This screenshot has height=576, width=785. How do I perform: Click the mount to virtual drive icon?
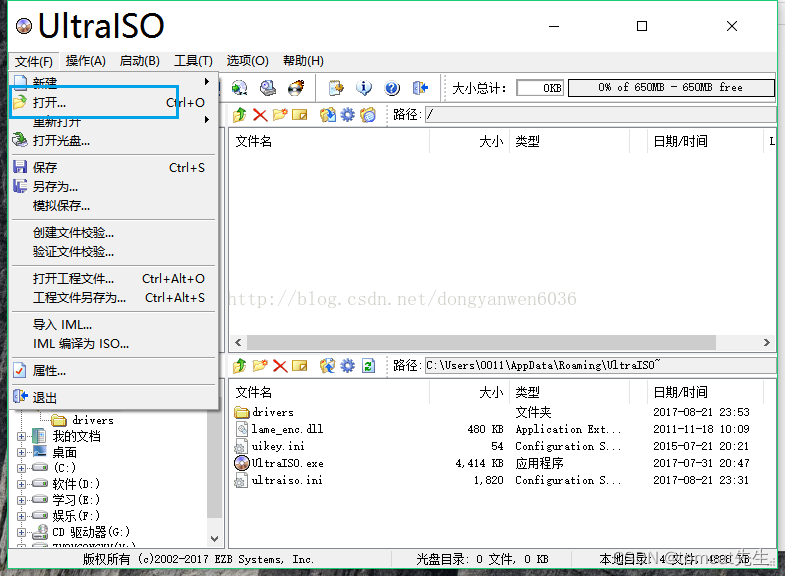(268, 89)
